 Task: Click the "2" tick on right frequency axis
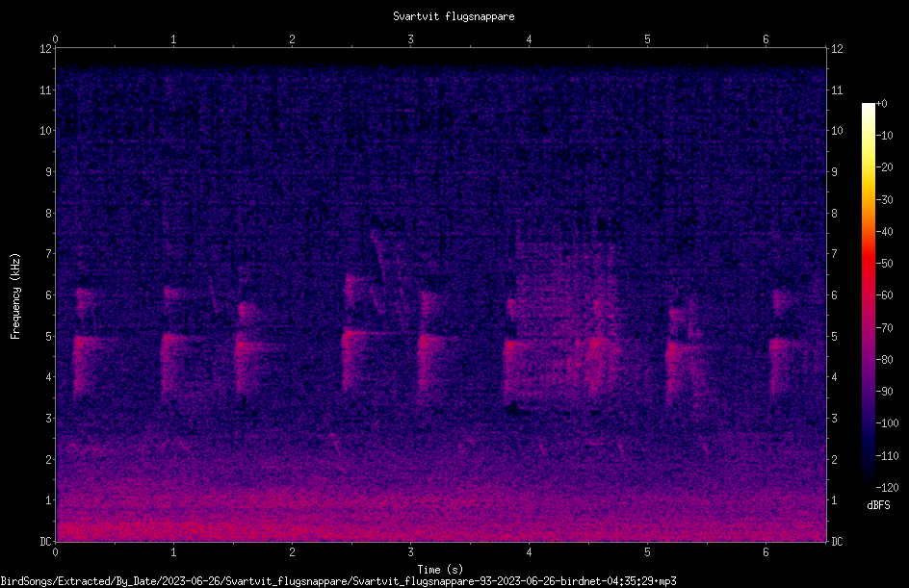pyautogui.click(x=834, y=459)
